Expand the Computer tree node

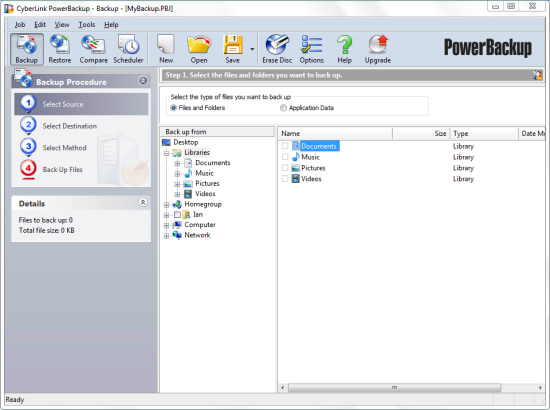point(167,225)
